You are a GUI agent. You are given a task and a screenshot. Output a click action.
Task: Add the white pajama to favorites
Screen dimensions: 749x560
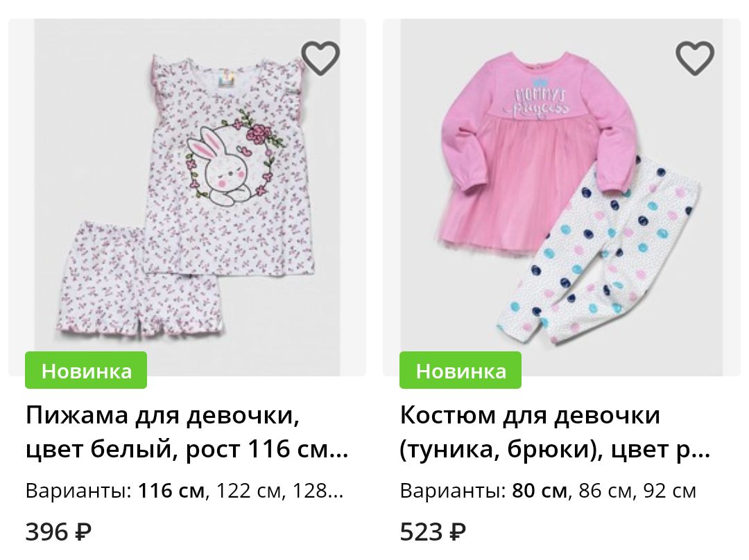(x=320, y=58)
